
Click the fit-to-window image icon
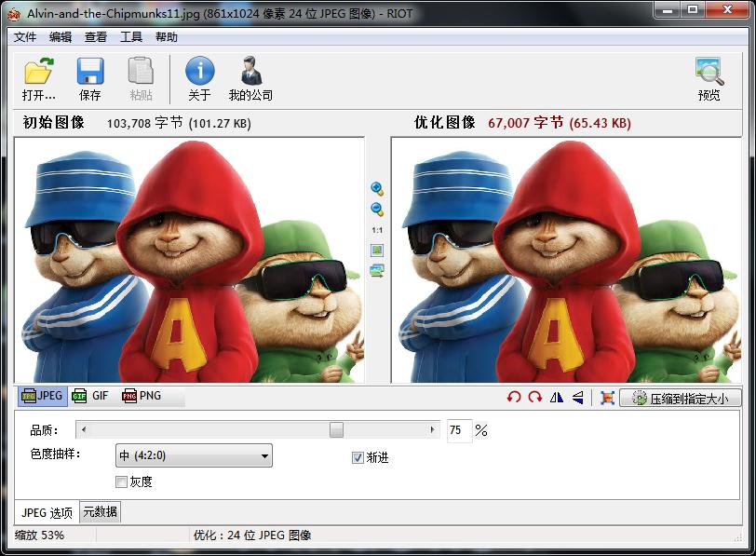point(377,251)
